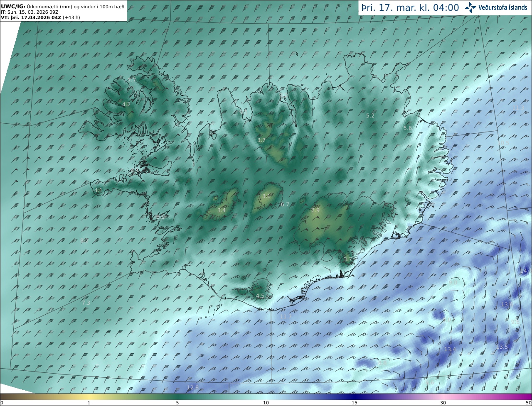Click the 'VT: þri. 17.03.2026 04Z' line
Screen dimensions: 532x406
coord(40,17)
